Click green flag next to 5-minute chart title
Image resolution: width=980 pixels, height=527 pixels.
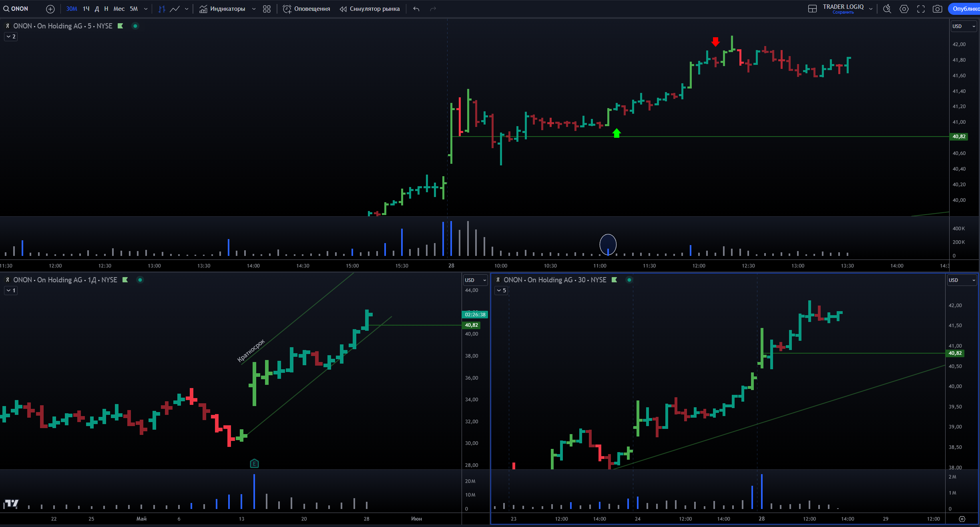(x=120, y=26)
